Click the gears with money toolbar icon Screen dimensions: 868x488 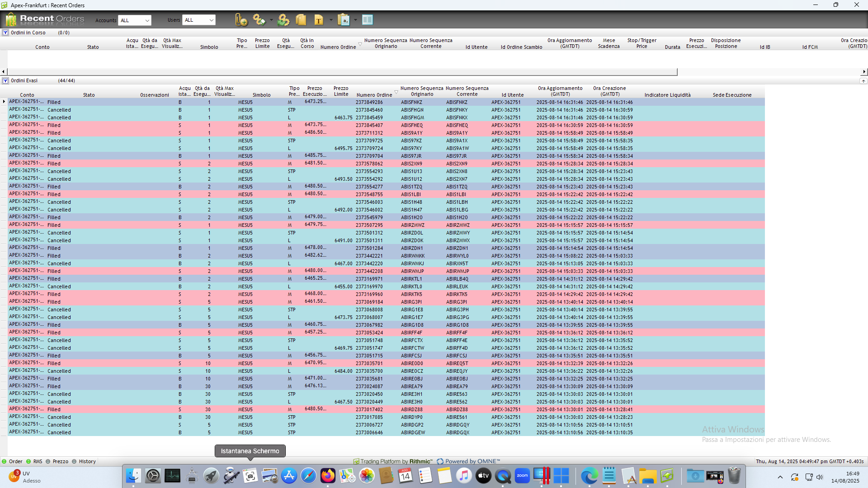coord(259,20)
